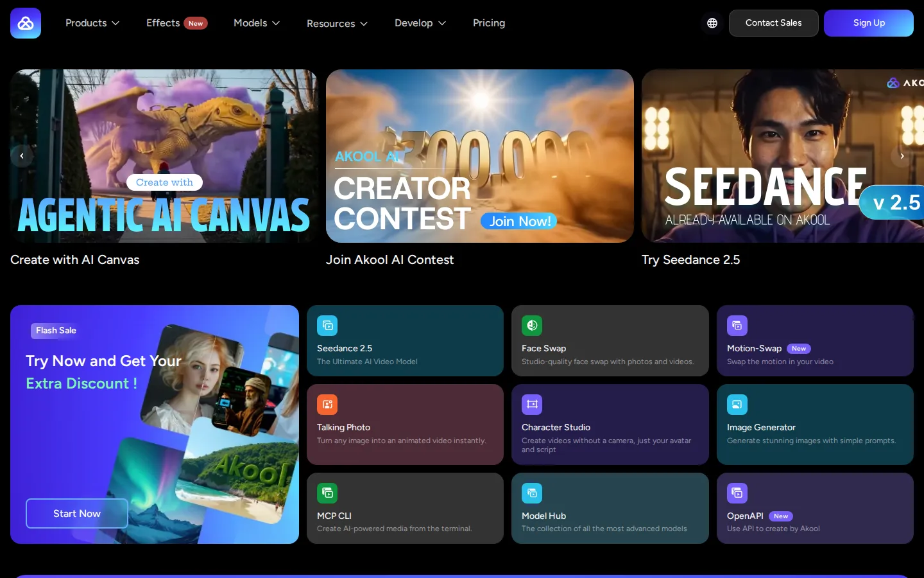The width and height of the screenshot is (924, 578).
Task: Click 'Create AI-powered media from the terminal.'
Action: click(395, 529)
